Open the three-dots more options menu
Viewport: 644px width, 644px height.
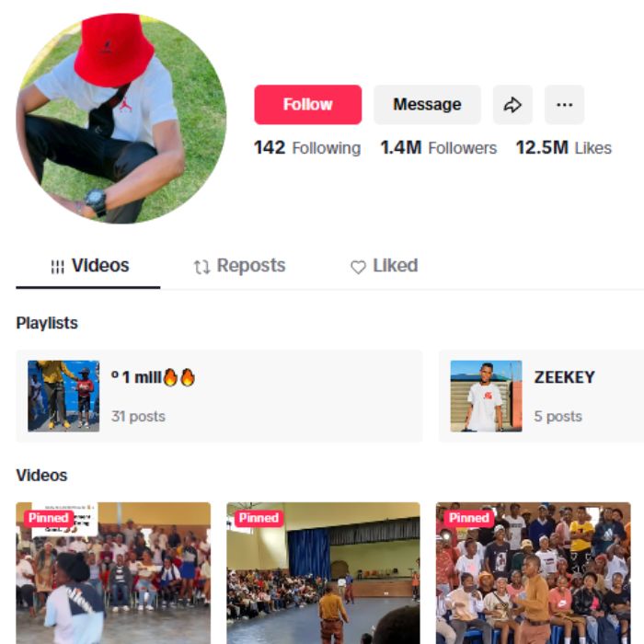click(564, 105)
